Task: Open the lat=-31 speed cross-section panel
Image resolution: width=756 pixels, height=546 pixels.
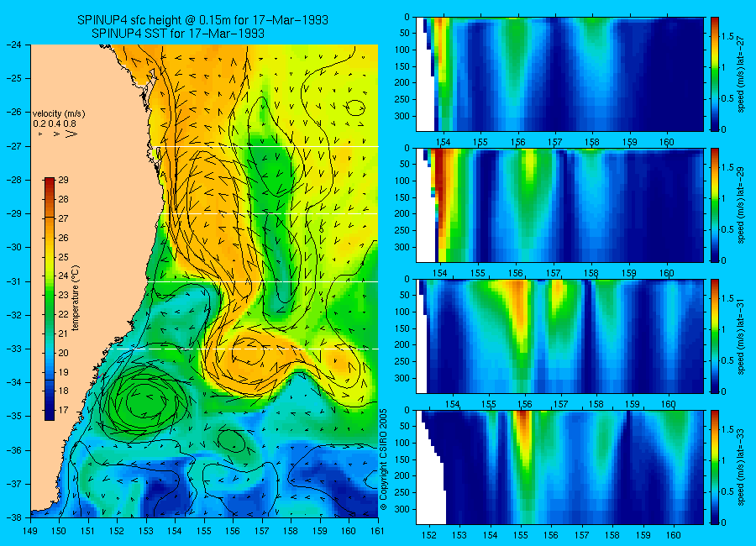Action: (x=559, y=336)
